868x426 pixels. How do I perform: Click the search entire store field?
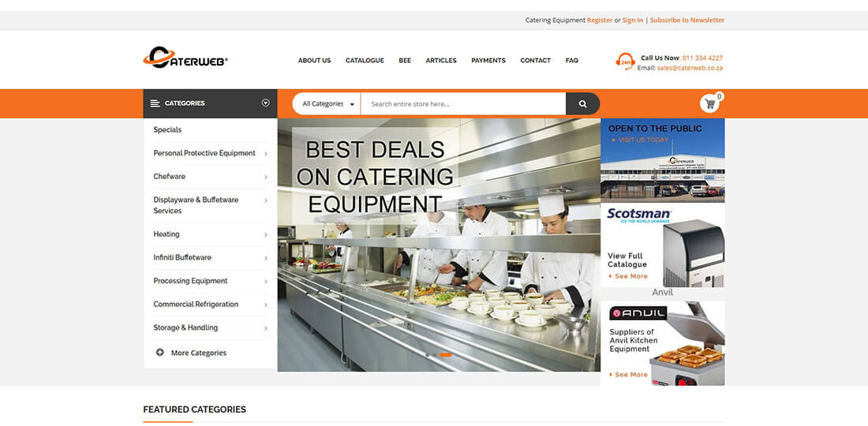coord(463,103)
